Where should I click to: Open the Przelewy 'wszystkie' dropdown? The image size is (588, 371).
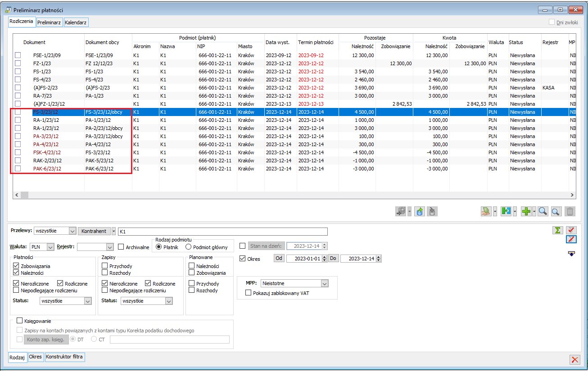(x=72, y=231)
